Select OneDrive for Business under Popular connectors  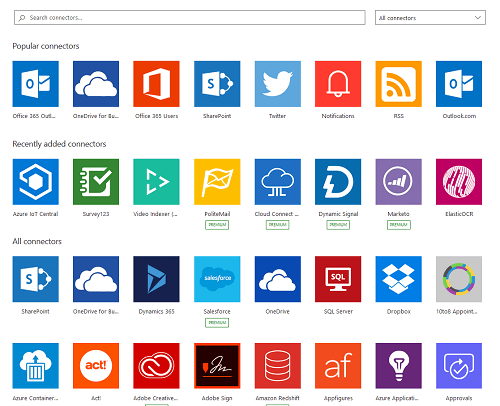click(96, 84)
